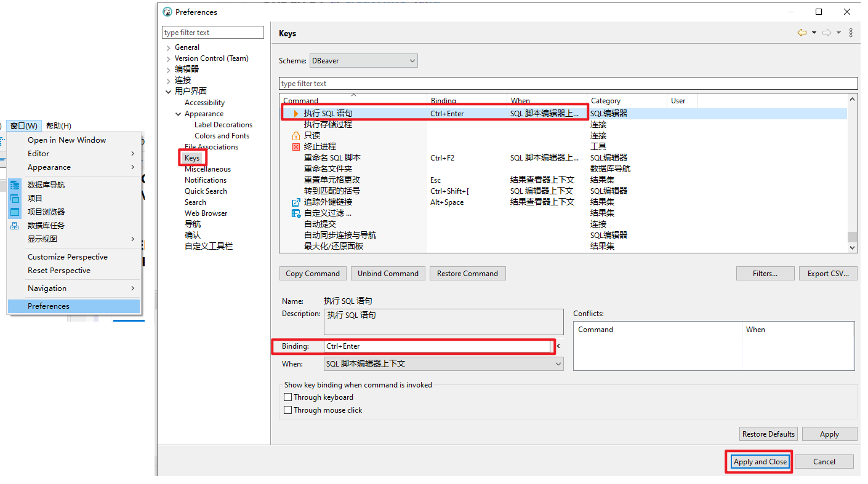
Task: Select Label Decorations tree item
Action: (x=223, y=125)
